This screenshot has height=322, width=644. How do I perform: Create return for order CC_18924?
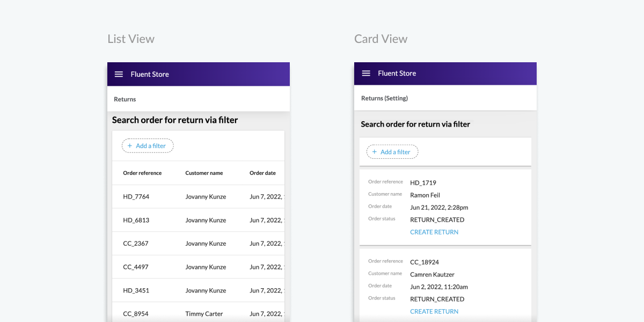pos(434,311)
